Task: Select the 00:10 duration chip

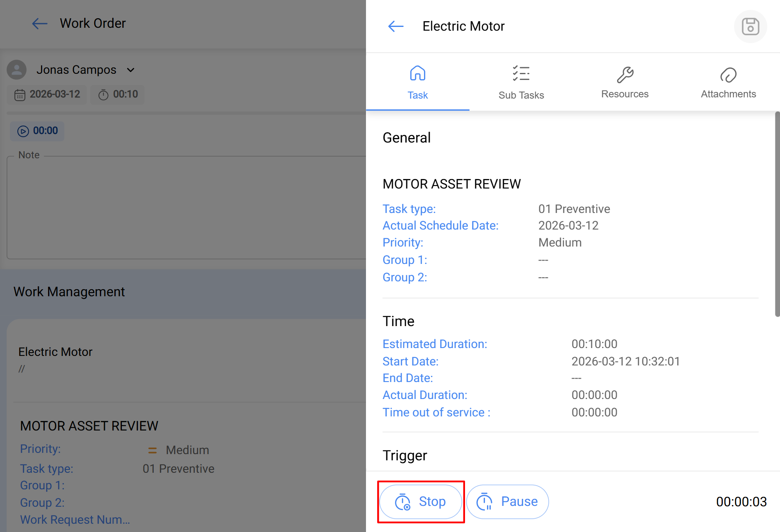Action: 118,94
